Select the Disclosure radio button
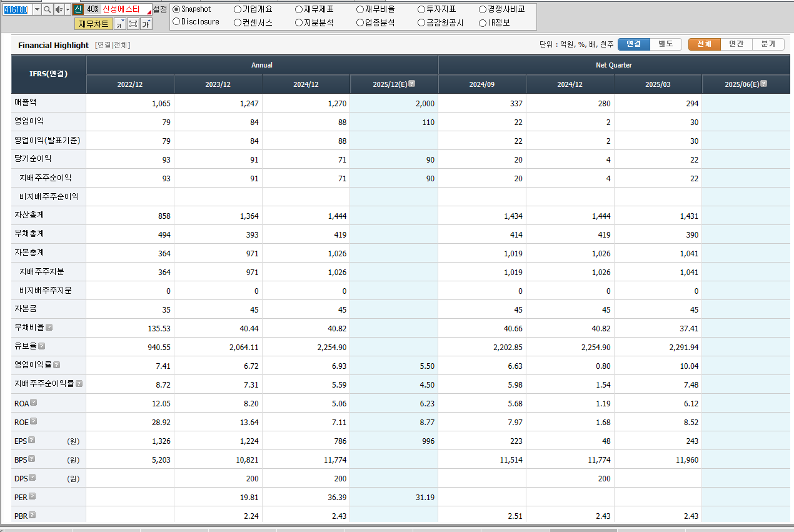The image size is (794, 532). tap(176, 22)
